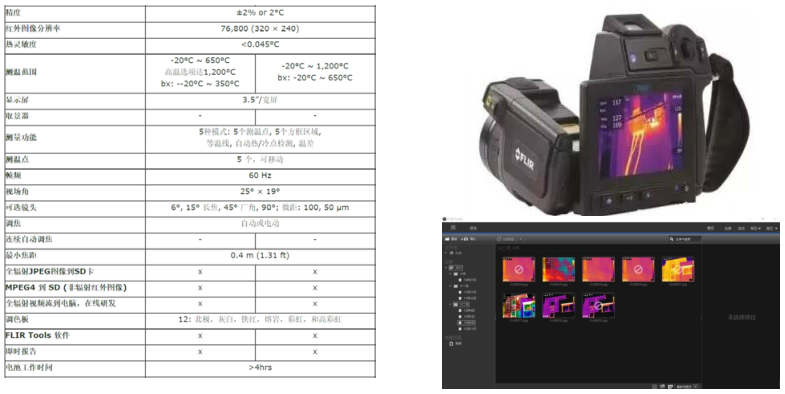This screenshot has width=785, height=394.
Task: Switch to the report tab beside 库
Action: [x=473, y=228]
